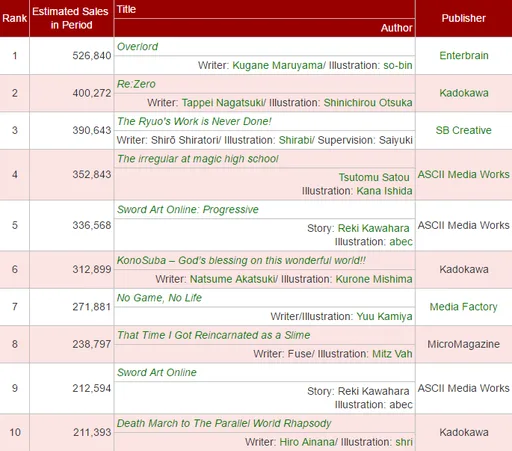Click Tappei Nagatsuki author link

222,103
